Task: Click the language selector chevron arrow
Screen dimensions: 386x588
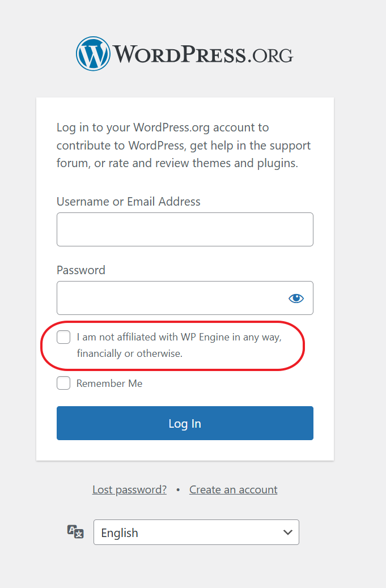Action: [x=288, y=532]
